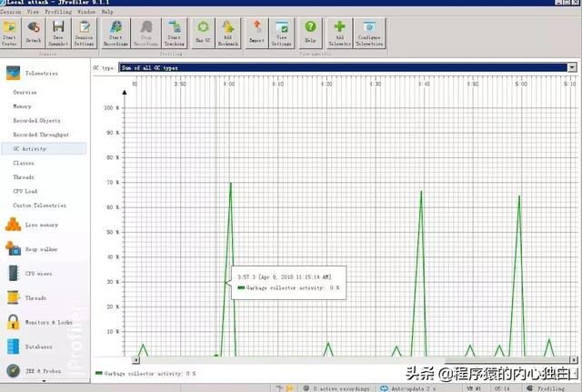582x392 pixels.
Task: Open the Profiling menu
Action: 58,12
